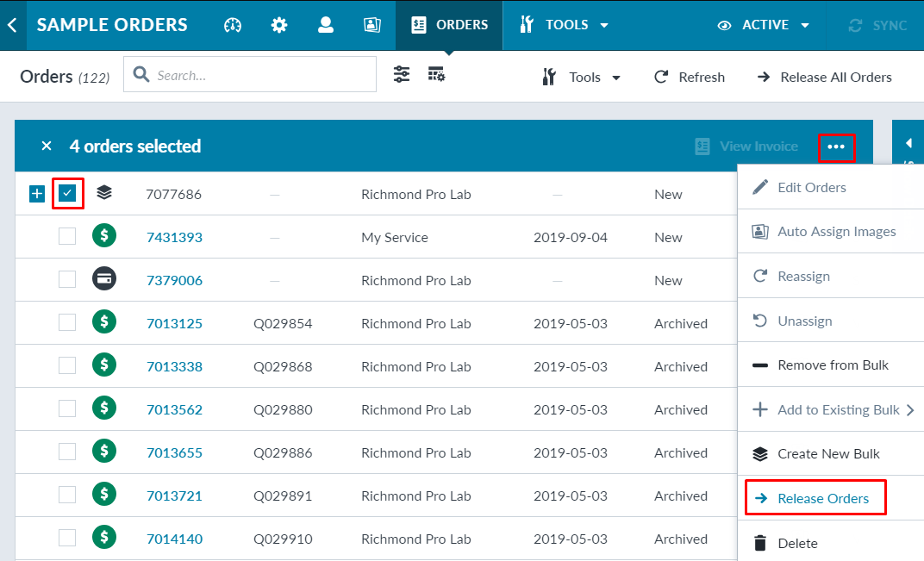Check the box for order 7014140

click(x=67, y=538)
